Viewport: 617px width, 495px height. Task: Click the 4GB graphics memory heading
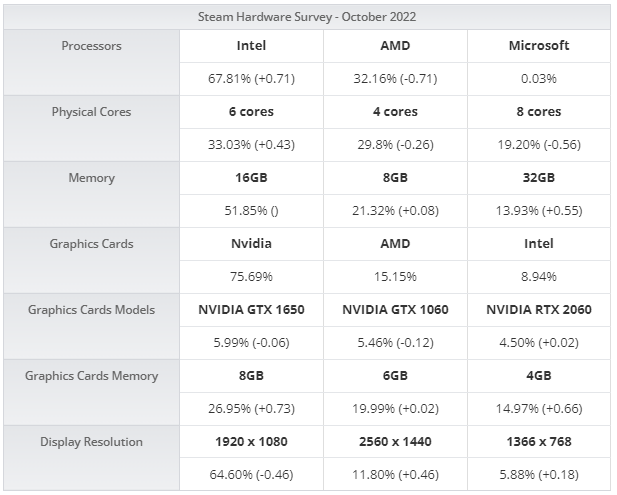539,376
